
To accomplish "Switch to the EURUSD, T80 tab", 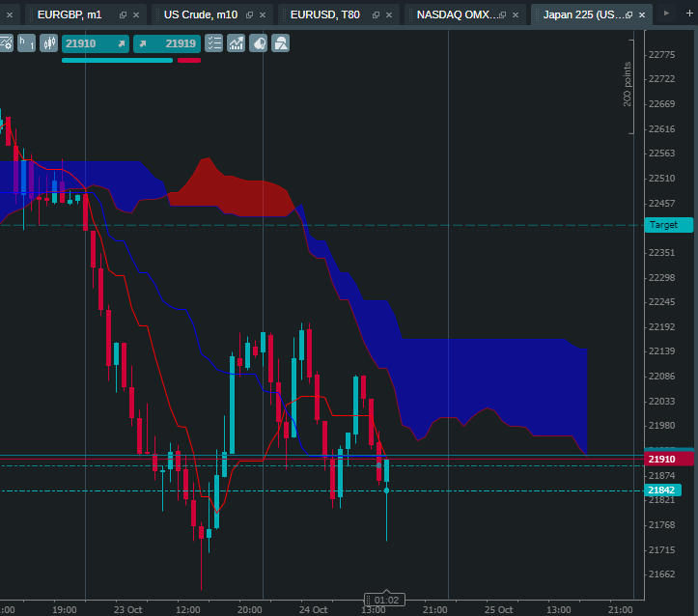I will 325,14.
